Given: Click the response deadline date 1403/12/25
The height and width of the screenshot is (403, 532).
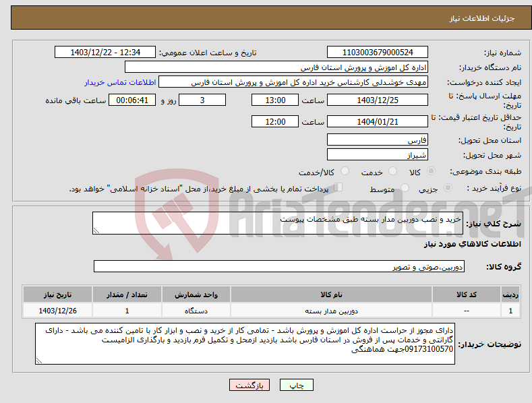Looking at the screenshot, I should [x=378, y=100].
